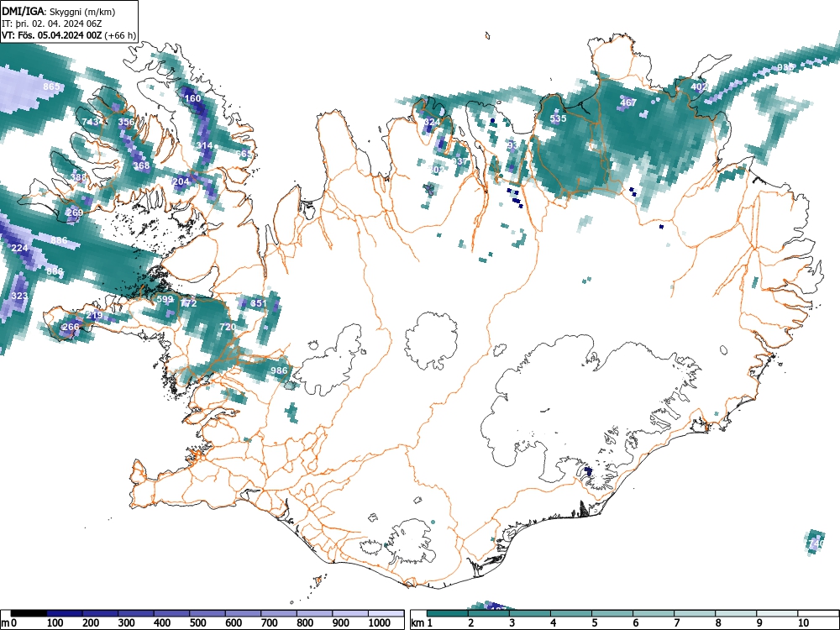The width and height of the screenshot is (840, 630).
Task: Pick the 200–300 m visibility color swatch
Action: [100, 613]
